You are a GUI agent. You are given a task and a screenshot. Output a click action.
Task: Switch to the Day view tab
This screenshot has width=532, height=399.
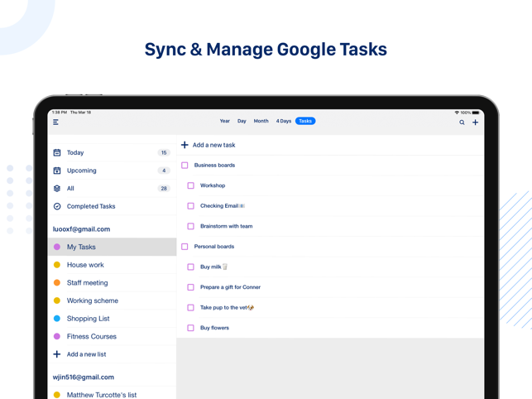click(x=242, y=121)
